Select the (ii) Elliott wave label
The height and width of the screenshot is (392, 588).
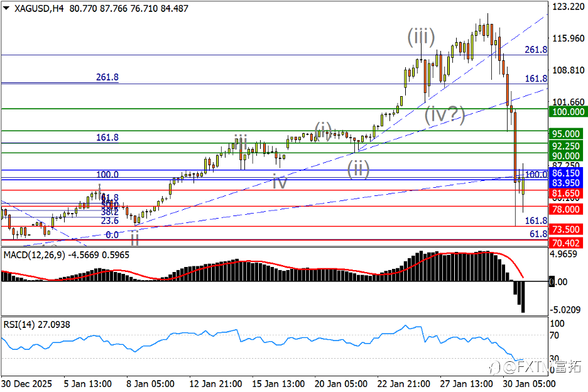point(358,168)
